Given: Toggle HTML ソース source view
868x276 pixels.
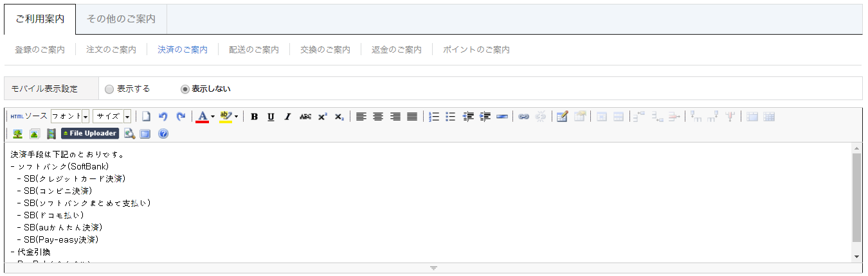Looking at the screenshot, I should 29,117.
